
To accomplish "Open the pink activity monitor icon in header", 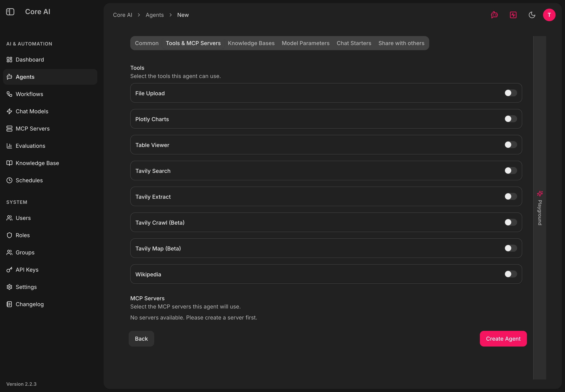I will (513, 15).
